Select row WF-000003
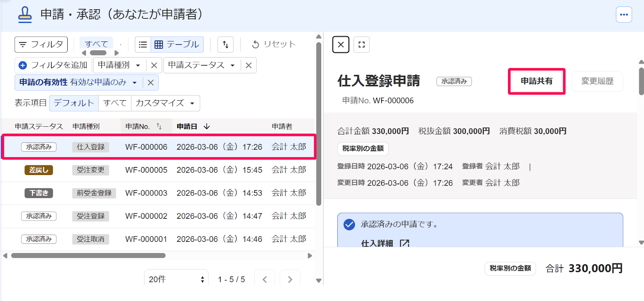644x301 pixels. coord(158,193)
